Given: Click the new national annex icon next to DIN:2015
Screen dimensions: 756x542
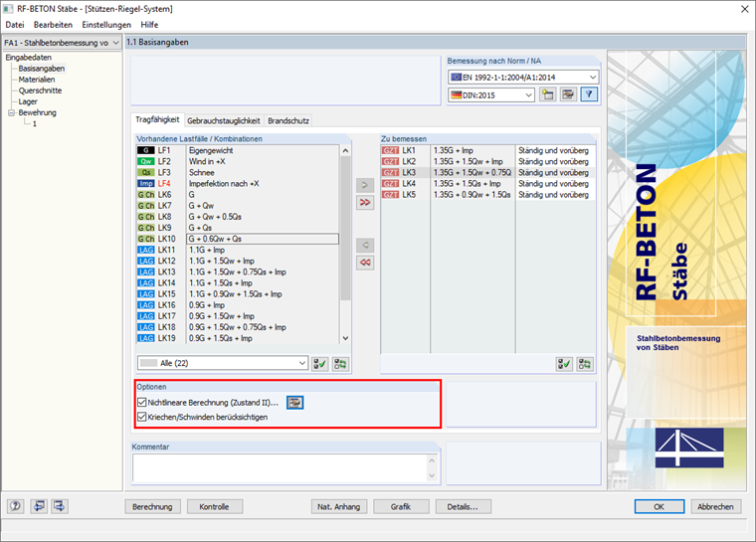Looking at the screenshot, I should (547, 94).
